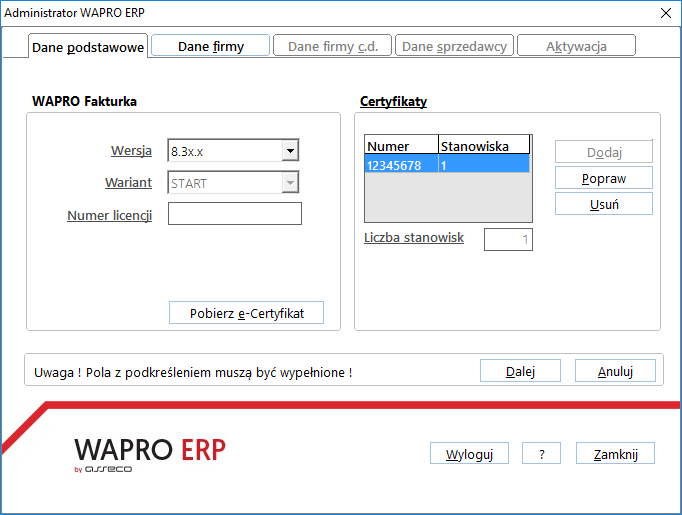The width and height of the screenshot is (682, 515).
Task: Click the Wariant label
Action: (128, 182)
